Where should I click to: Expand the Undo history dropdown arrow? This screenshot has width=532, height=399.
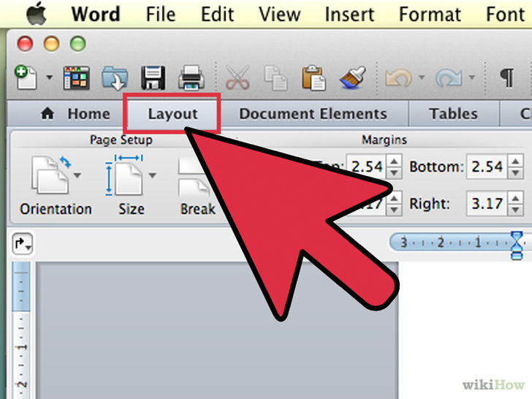422,77
